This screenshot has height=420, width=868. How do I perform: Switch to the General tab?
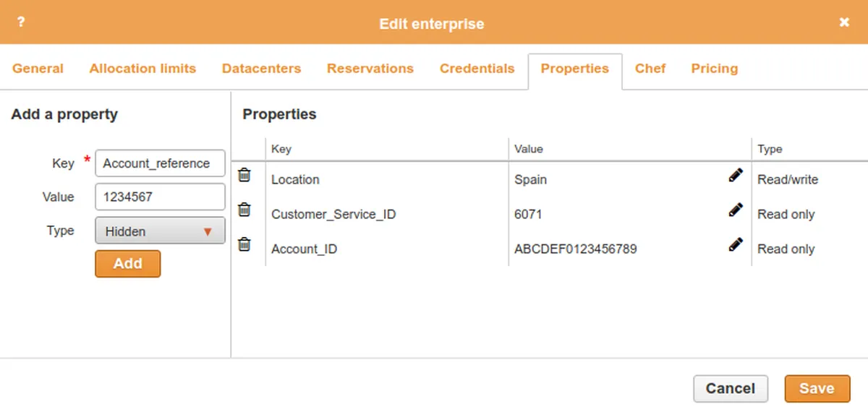(38, 69)
